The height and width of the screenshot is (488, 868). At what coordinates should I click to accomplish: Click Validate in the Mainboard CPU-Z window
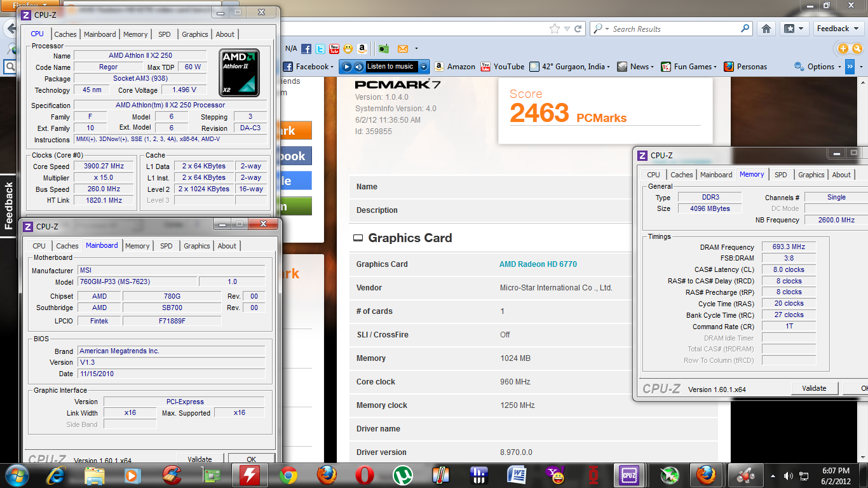200,459
